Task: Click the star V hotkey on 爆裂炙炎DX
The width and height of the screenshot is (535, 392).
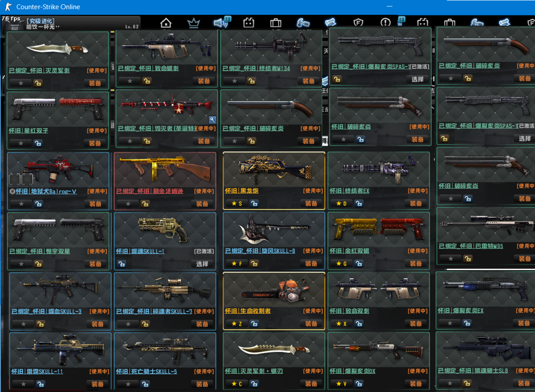Action: (341, 384)
